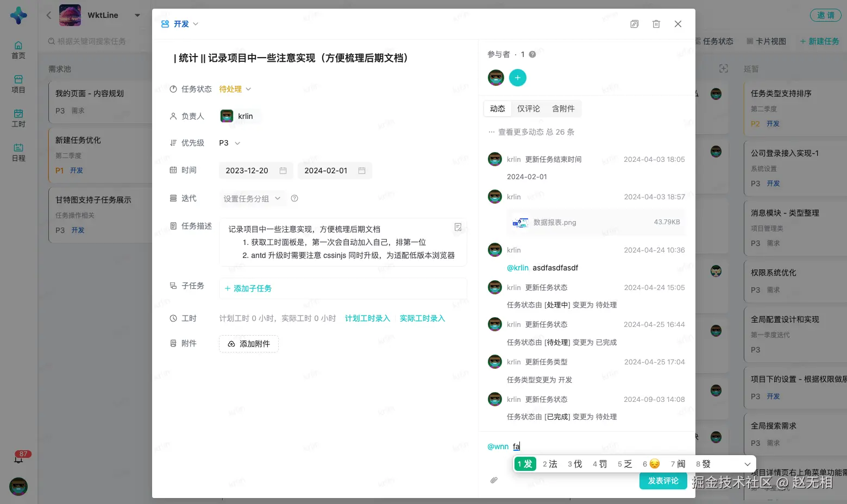Add a participant with the green plus button
847x504 pixels.
518,78
